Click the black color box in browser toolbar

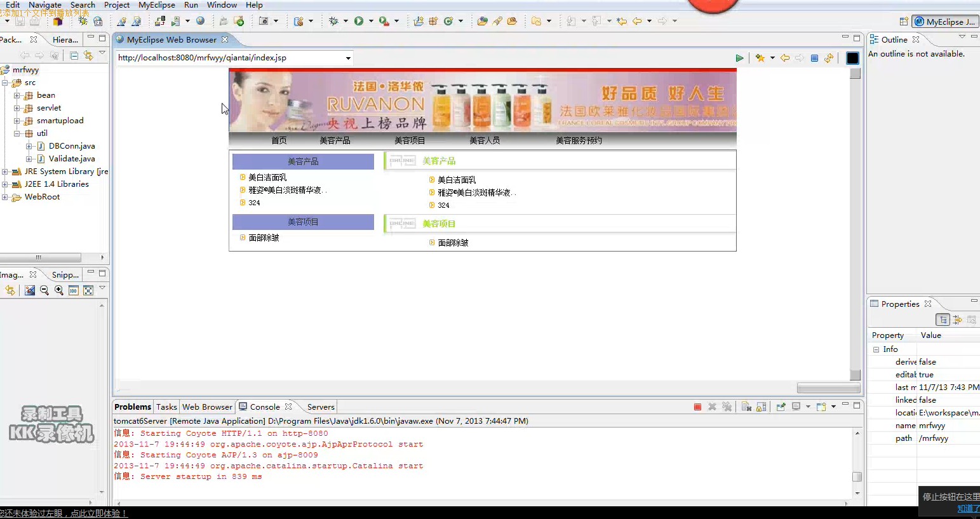pos(852,58)
